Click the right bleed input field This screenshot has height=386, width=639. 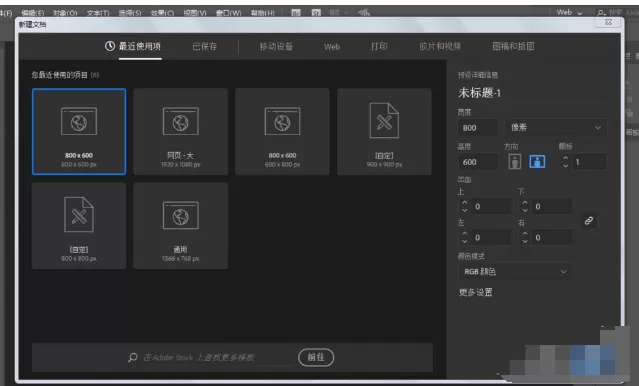click(x=551, y=238)
